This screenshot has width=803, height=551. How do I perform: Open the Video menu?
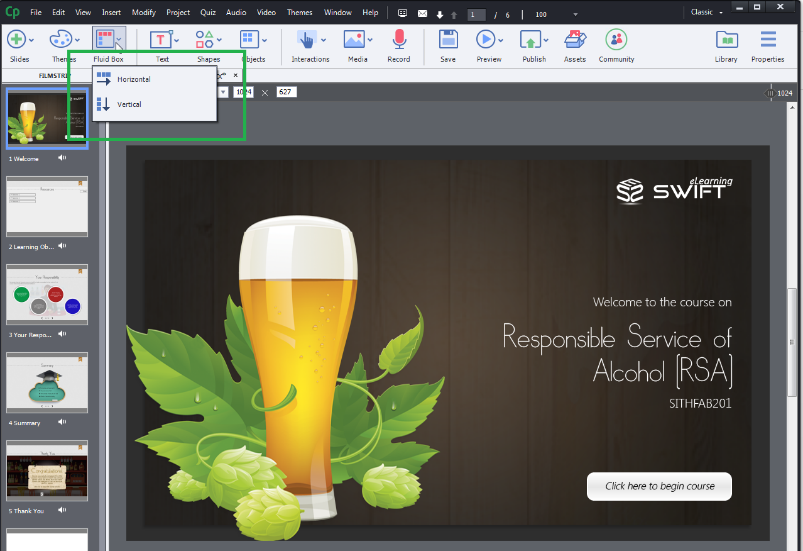point(266,12)
